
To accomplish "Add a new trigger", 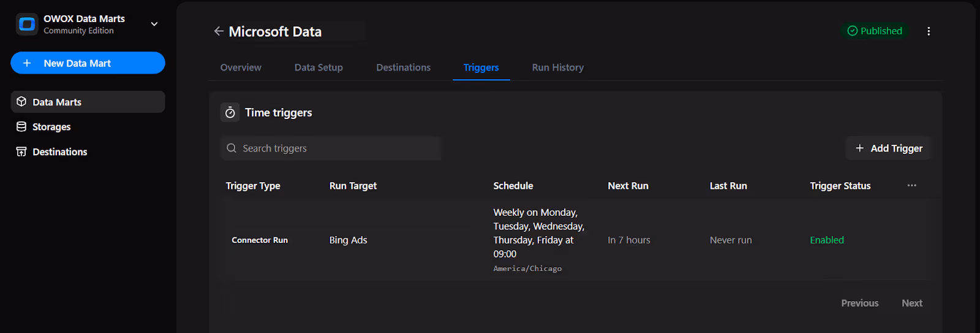I will (889, 148).
